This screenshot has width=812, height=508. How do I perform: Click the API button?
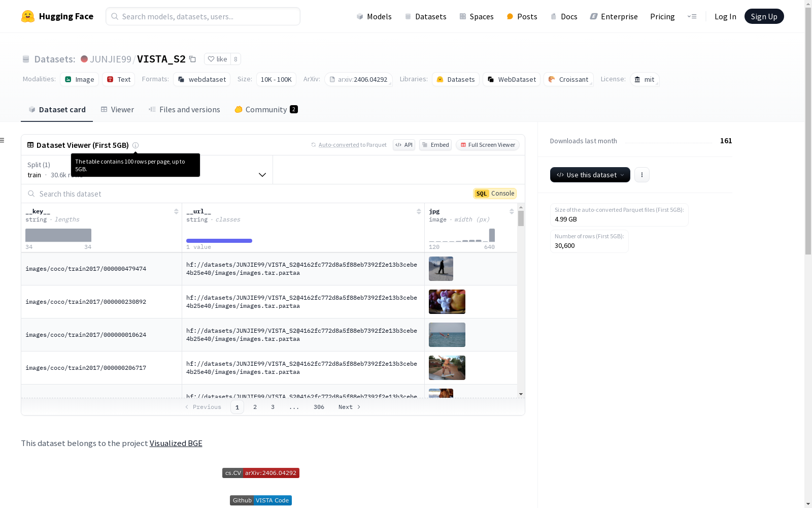404,145
